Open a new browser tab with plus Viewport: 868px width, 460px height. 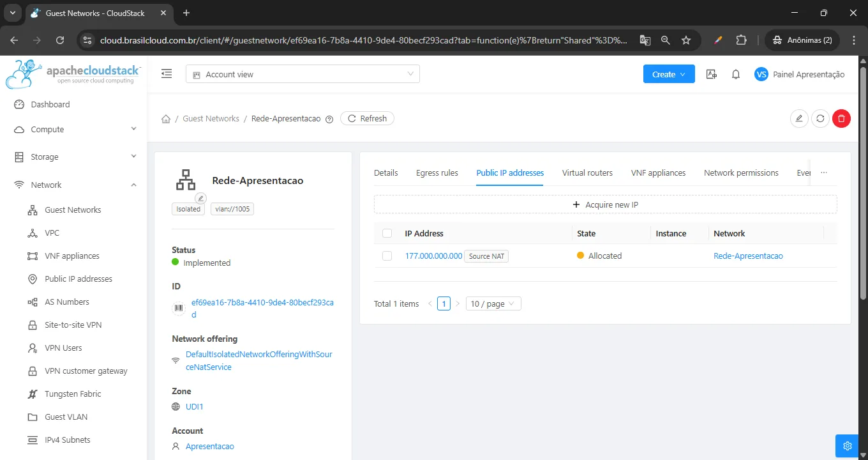pos(186,13)
